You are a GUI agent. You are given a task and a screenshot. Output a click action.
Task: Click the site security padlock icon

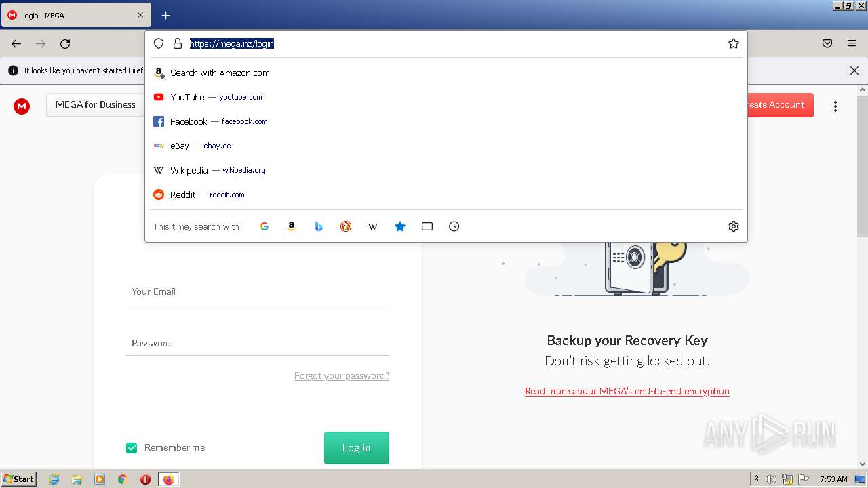pyautogui.click(x=178, y=43)
